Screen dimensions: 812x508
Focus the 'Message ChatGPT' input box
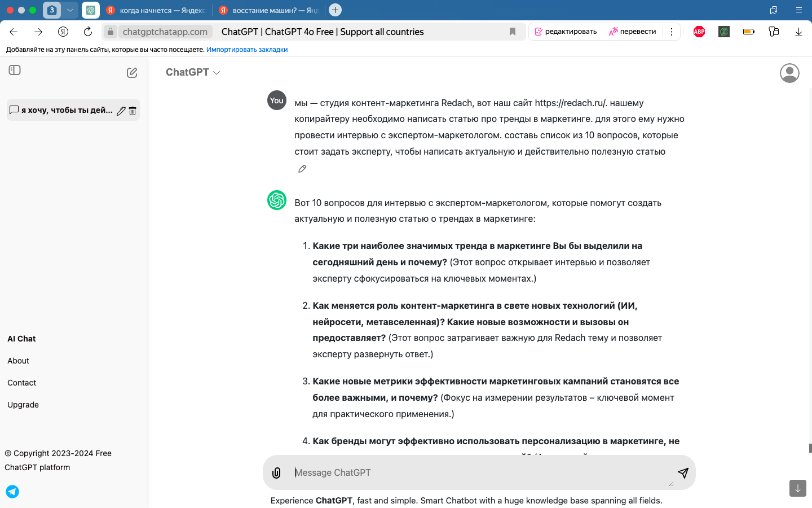479,472
